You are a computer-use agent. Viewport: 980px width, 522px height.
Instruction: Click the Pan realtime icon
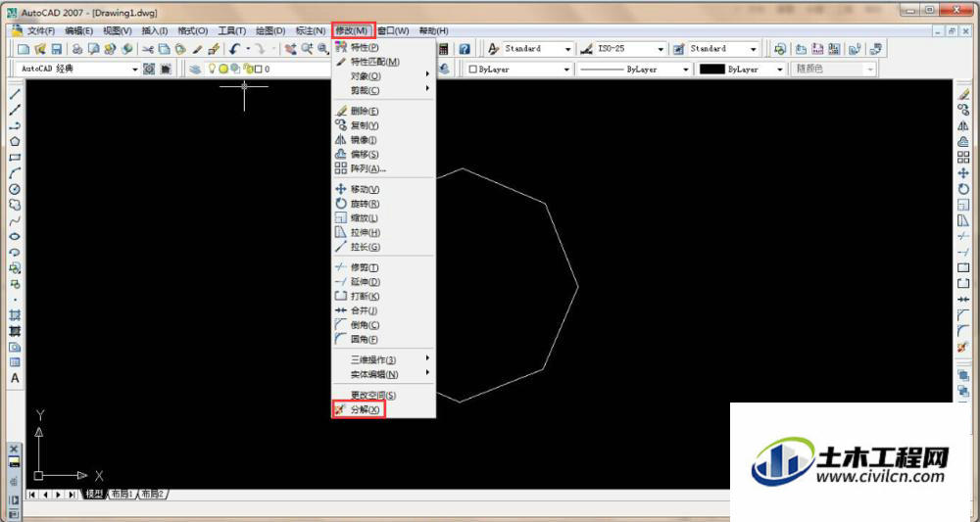[x=290, y=49]
